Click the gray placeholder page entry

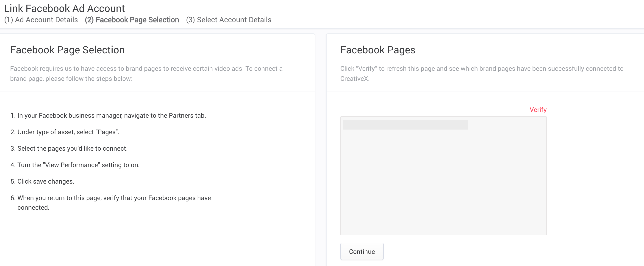[x=405, y=125]
